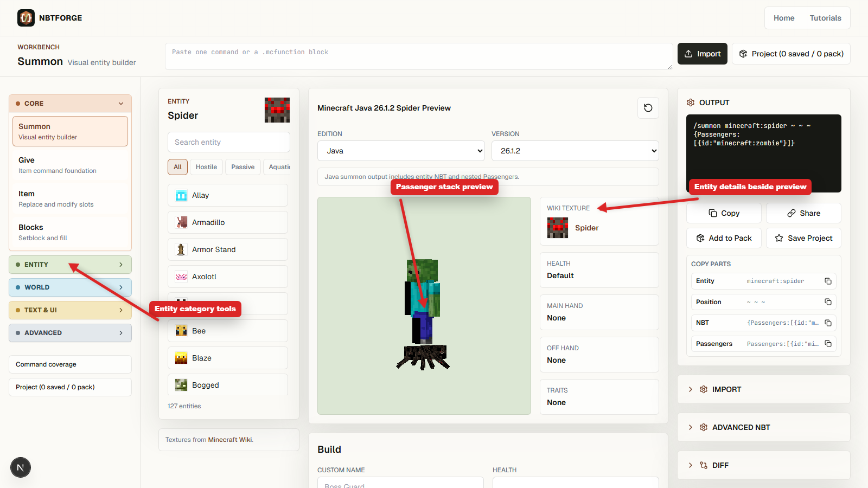Image resolution: width=868 pixels, height=488 pixels.
Task: Click the "Default" health value
Action: pos(560,275)
